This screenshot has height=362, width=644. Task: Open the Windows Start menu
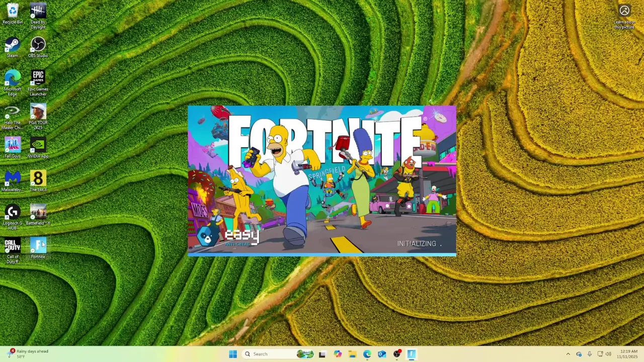tap(233, 354)
